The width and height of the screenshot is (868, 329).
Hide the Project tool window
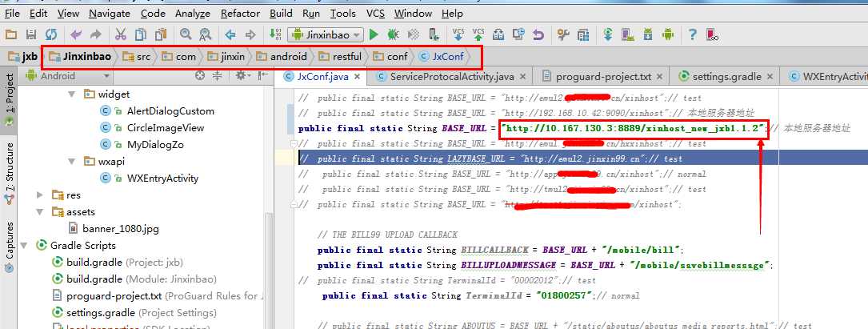(262, 76)
